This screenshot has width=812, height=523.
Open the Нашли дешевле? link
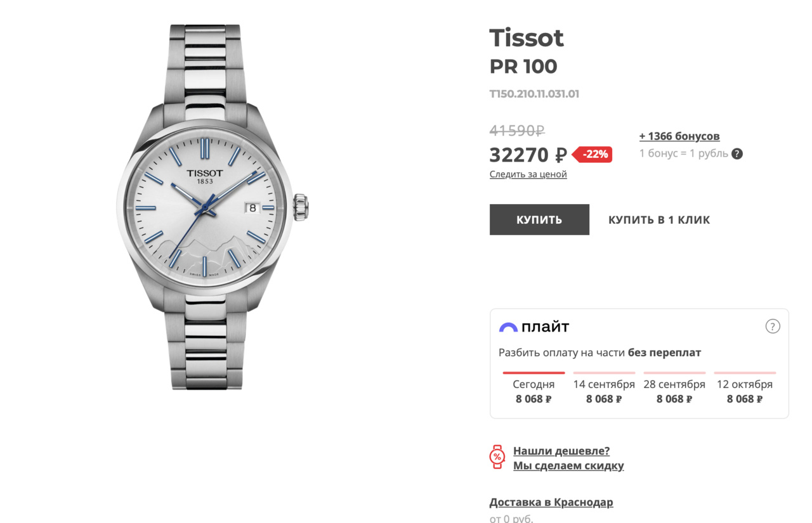pyautogui.click(x=561, y=451)
